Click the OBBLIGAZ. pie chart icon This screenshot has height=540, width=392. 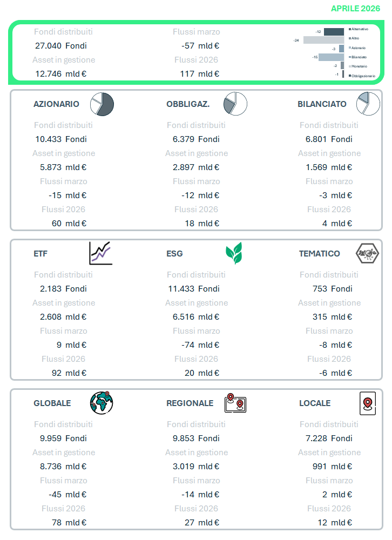click(235, 104)
